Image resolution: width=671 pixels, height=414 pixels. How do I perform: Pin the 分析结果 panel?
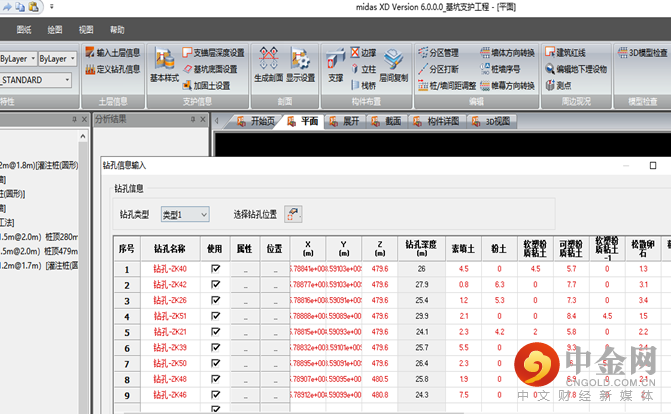[x=193, y=119]
